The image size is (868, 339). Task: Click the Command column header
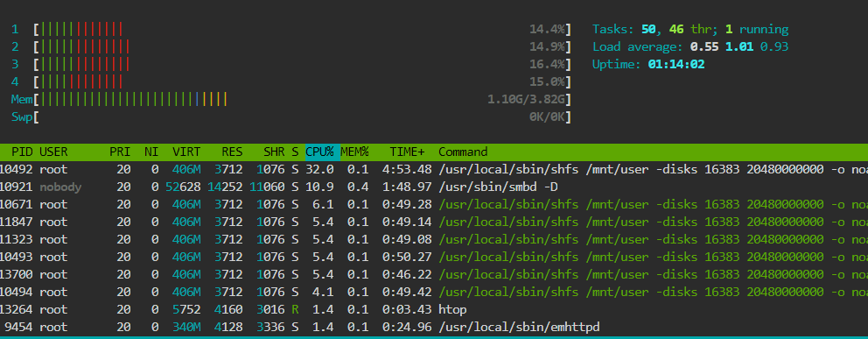(463, 152)
